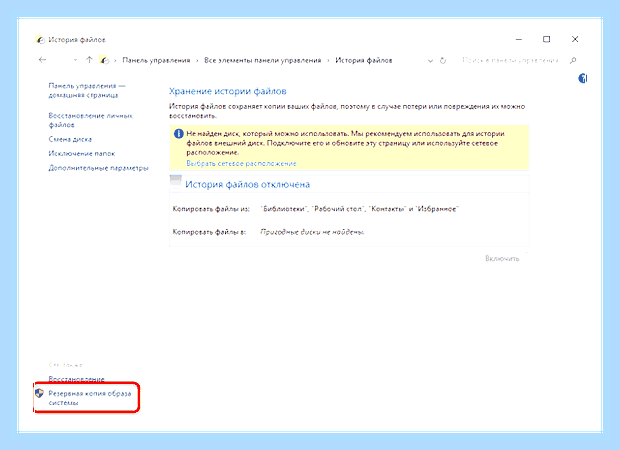Open the Исключение папок link
The width and height of the screenshot is (620, 450).
(x=82, y=153)
